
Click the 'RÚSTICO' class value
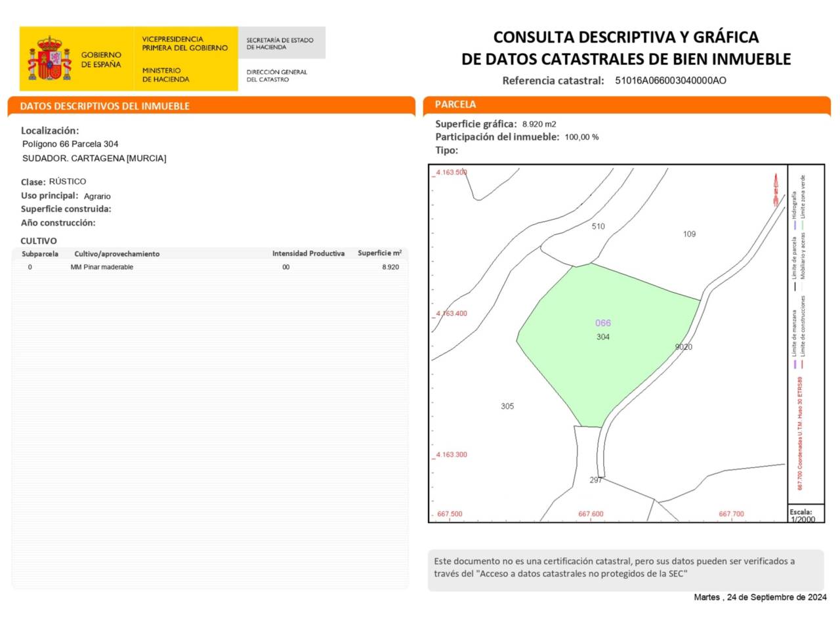point(68,181)
